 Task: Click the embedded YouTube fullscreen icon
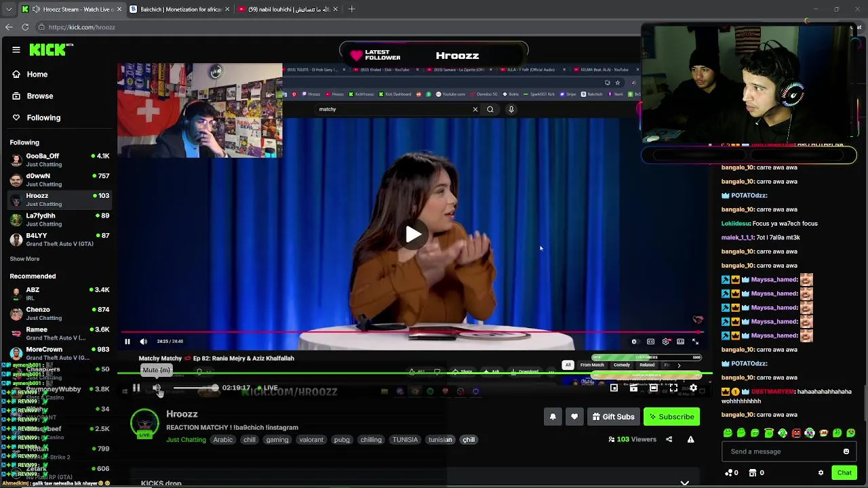[695, 342]
